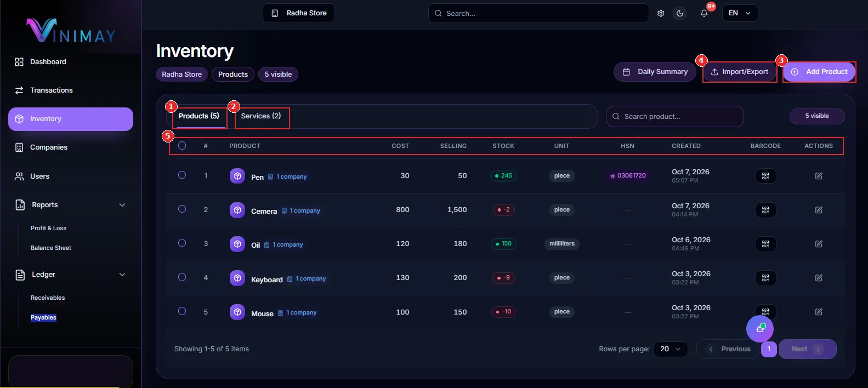Viewport: 868px width, 388px height.
Task: Focus the top global Search field
Action: (538, 13)
